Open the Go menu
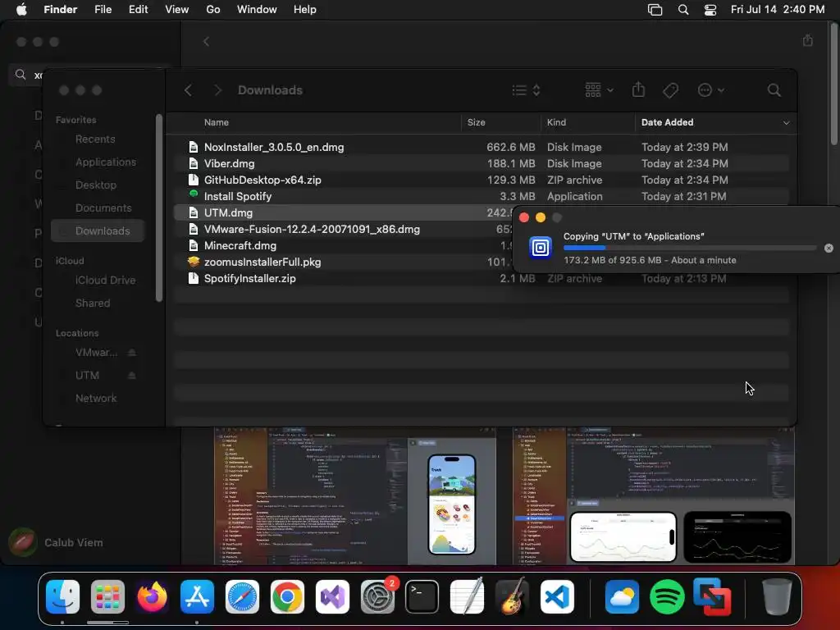840x630 pixels. [213, 10]
